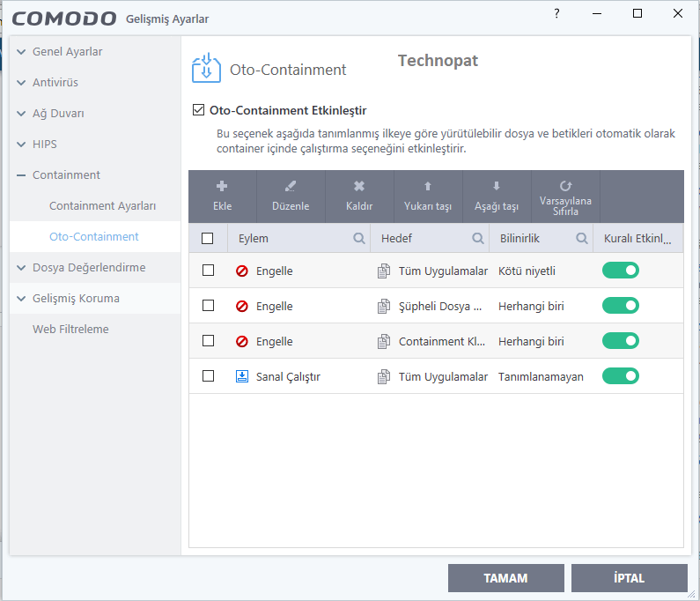Collapse the Containment section
The image size is (700, 601).
(x=21, y=175)
